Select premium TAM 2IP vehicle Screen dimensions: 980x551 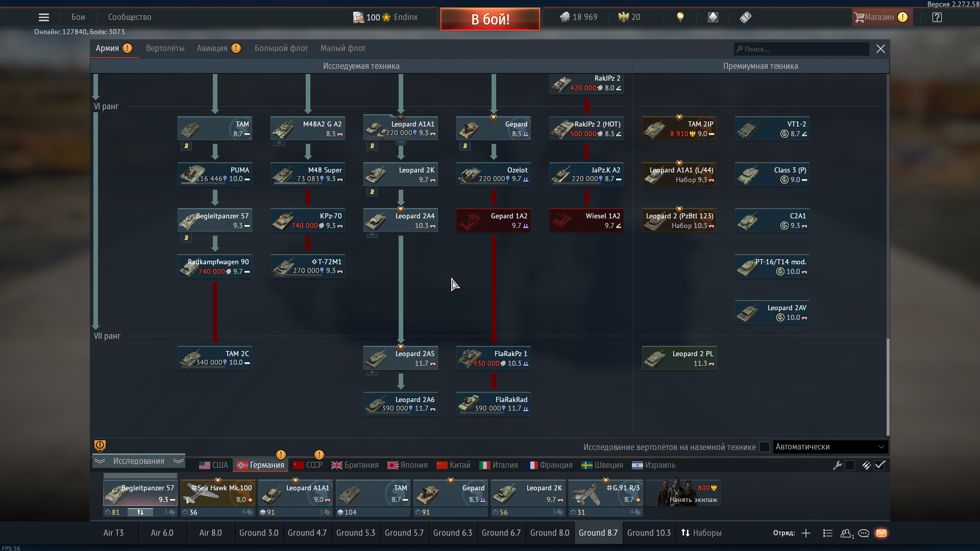[x=679, y=128]
